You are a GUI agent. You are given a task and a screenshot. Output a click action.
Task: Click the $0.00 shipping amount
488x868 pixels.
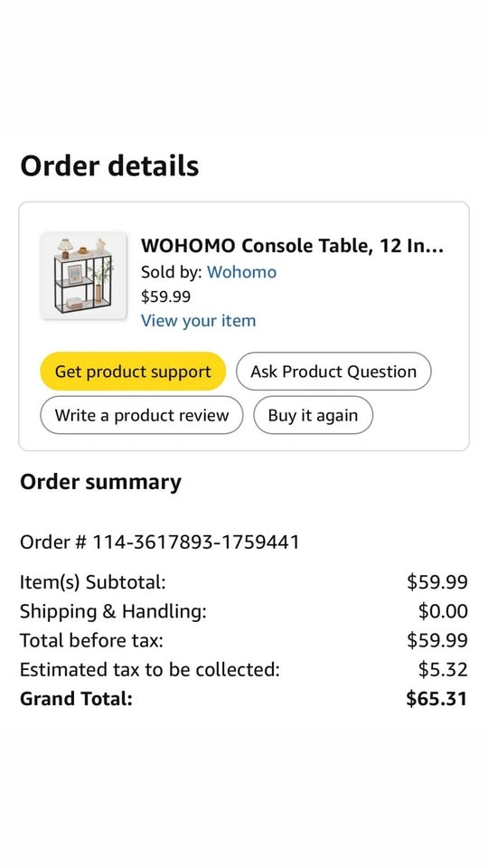pyautogui.click(x=443, y=611)
